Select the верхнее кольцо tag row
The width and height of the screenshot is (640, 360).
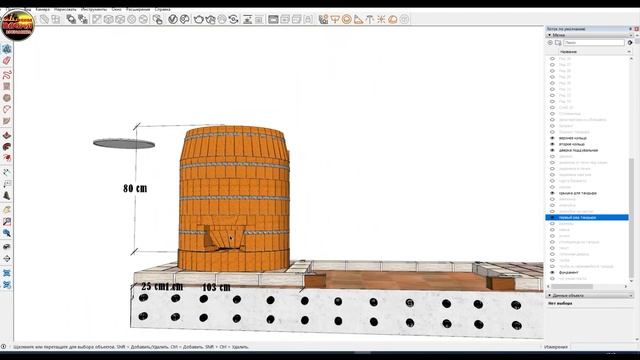pos(573,138)
